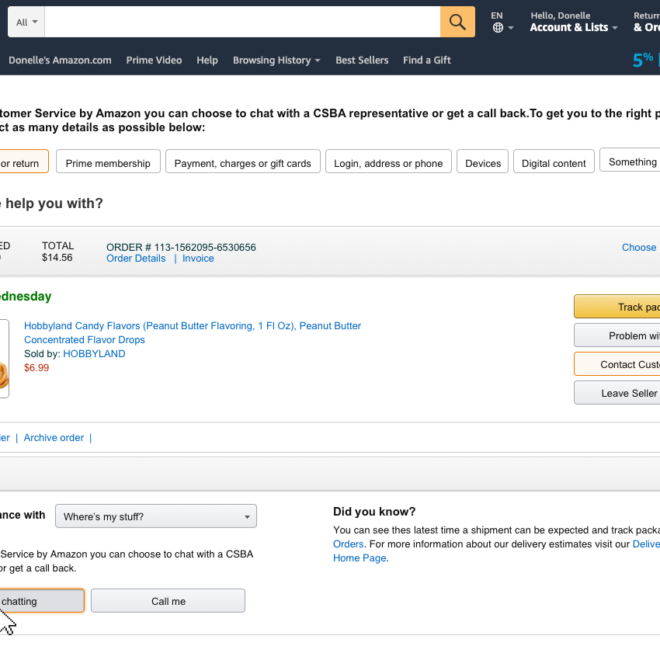The image size is (660, 660).
Task: Open Returns & Orders in the header
Action: (x=647, y=22)
